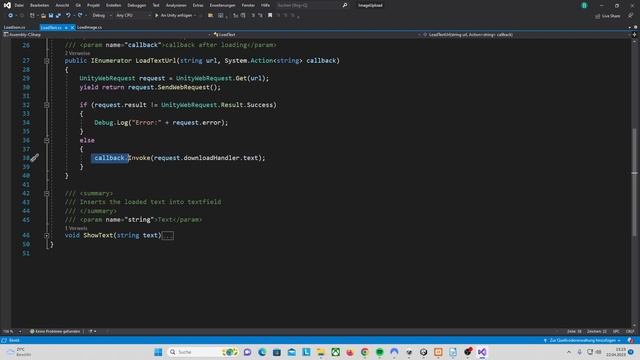Viewport: 640px width, 360px height.
Task: Click the folder icon in toolbar
Action: pos(210,16)
